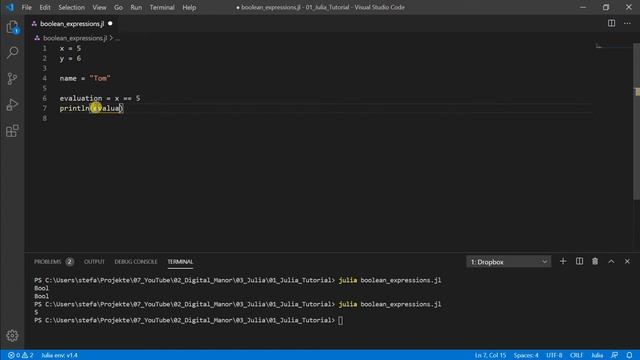Change file encoding UTF-8

click(x=554, y=355)
